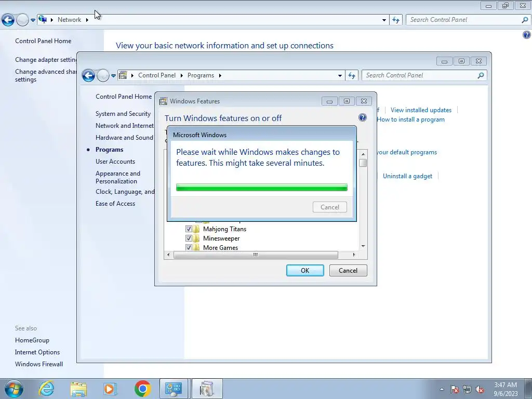Click horizontal scrollbar in features list

tap(256, 255)
